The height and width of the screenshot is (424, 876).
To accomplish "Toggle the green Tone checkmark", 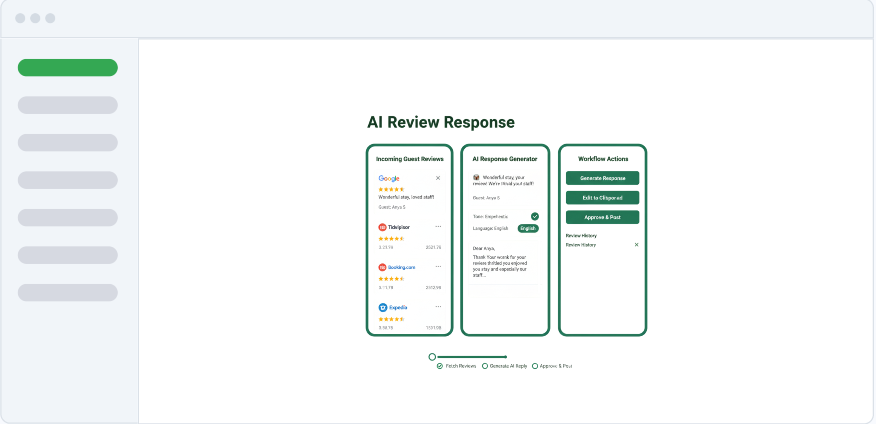I will [535, 216].
